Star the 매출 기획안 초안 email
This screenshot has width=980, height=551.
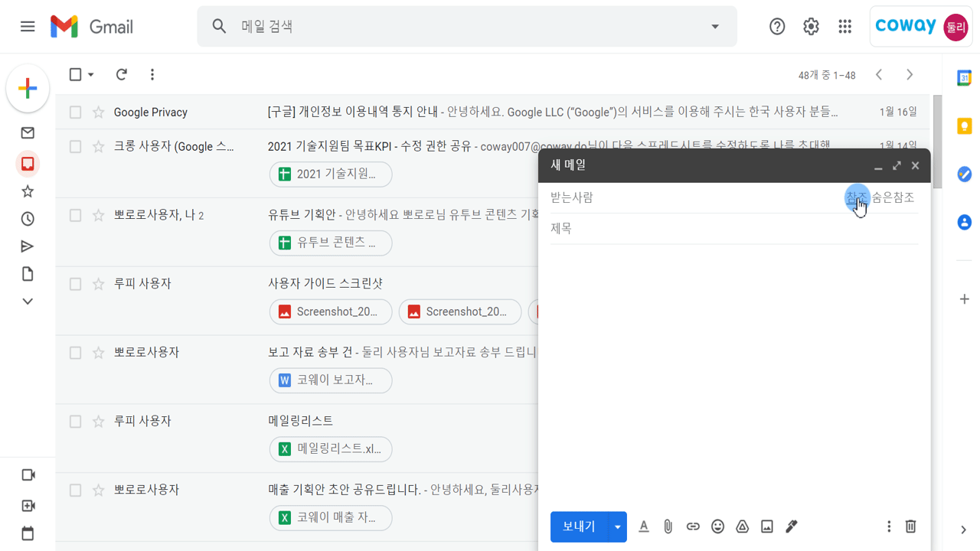[x=98, y=491]
